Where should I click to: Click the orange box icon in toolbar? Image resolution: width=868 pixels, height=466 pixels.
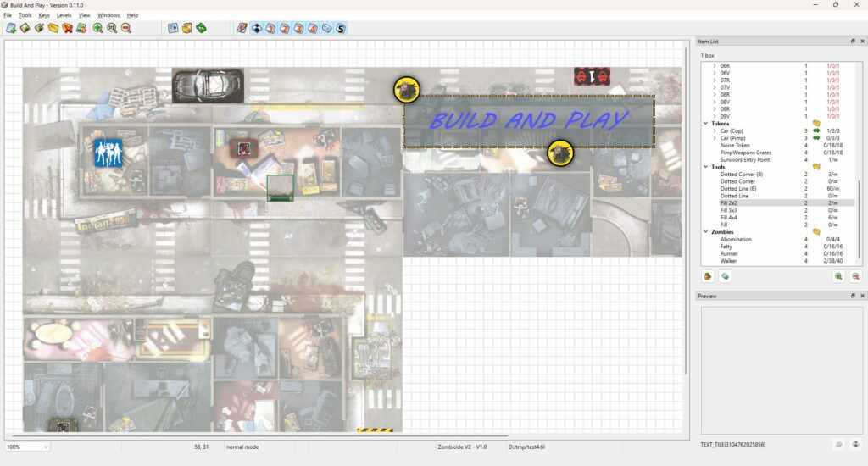[187, 28]
